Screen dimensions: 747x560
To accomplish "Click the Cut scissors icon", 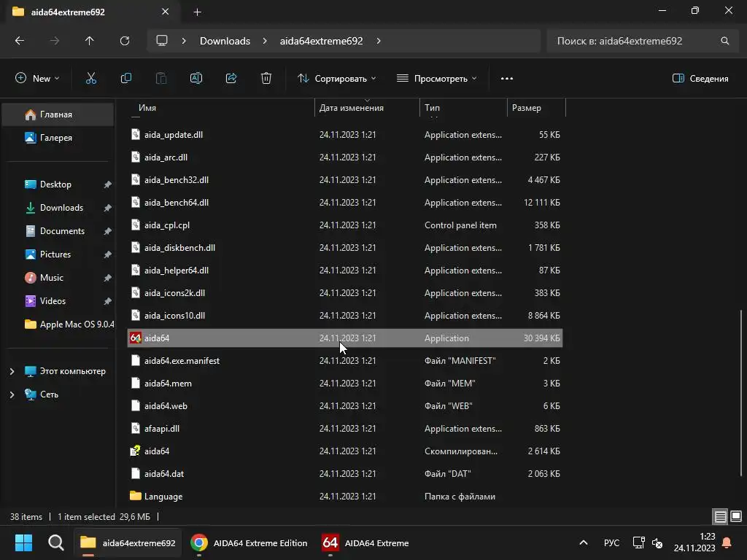I will (90, 78).
